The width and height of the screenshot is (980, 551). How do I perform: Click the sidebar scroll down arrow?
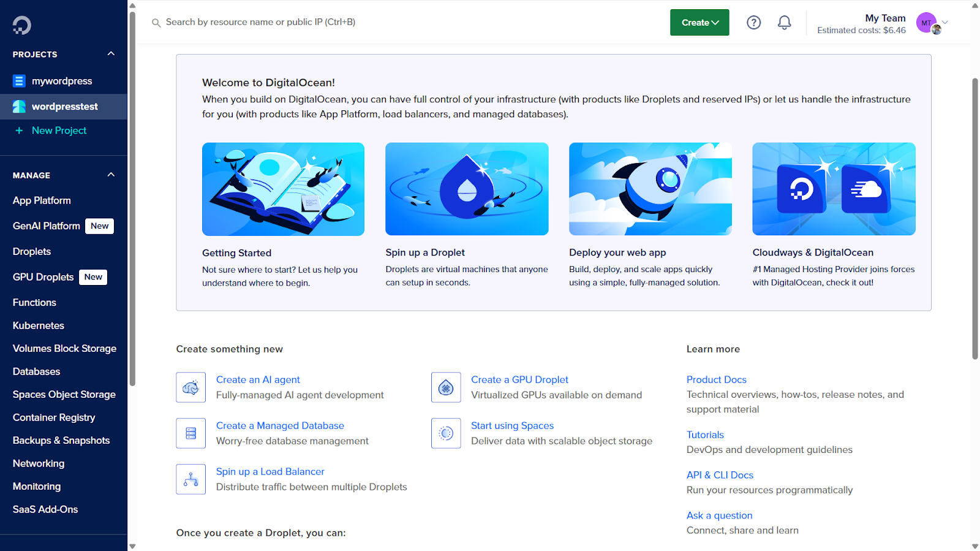132,546
